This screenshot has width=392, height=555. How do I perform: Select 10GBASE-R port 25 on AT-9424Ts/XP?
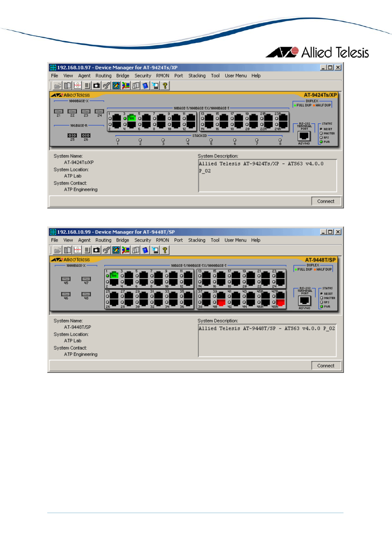[x=72, y=135]
